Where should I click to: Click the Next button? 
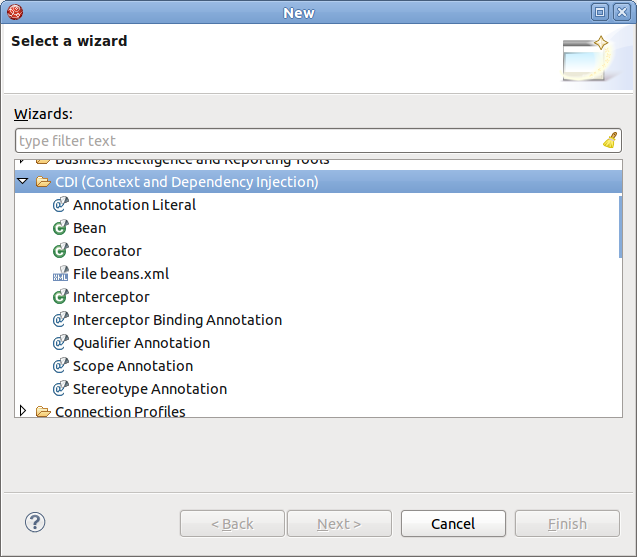(x=340, y=524)
